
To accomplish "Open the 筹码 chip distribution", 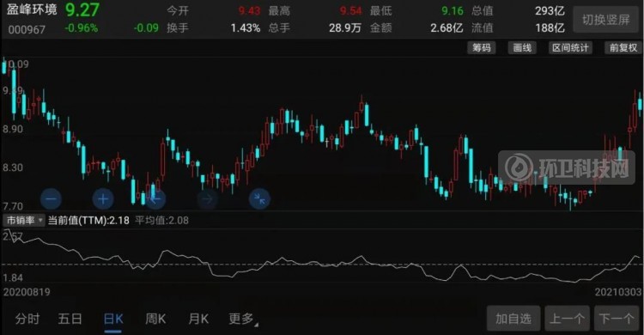I will point(482,48).
